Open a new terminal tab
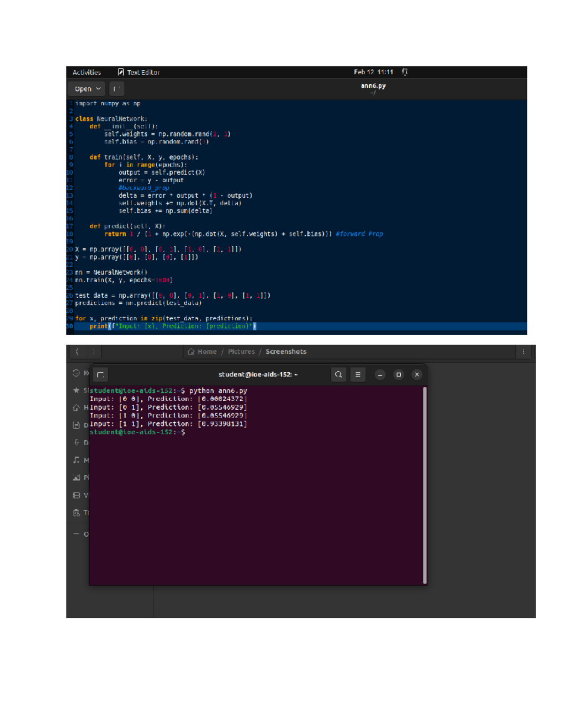The height and width of the screenshot is (728, 563). point(100,375)
